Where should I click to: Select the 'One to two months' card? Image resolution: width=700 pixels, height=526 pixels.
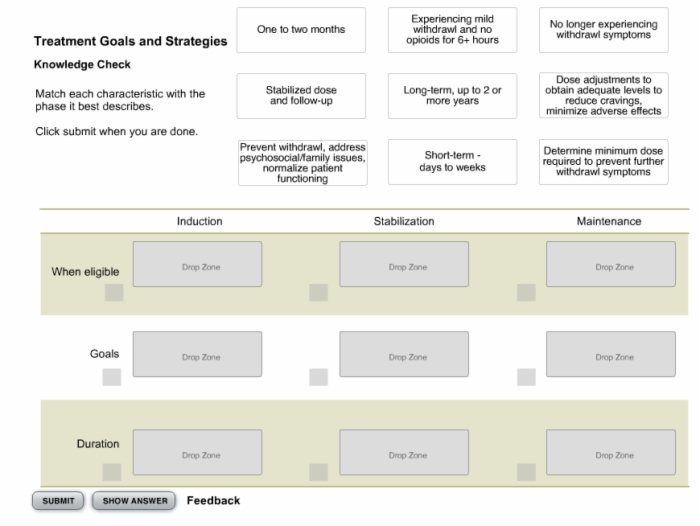(x=301, y=30)
